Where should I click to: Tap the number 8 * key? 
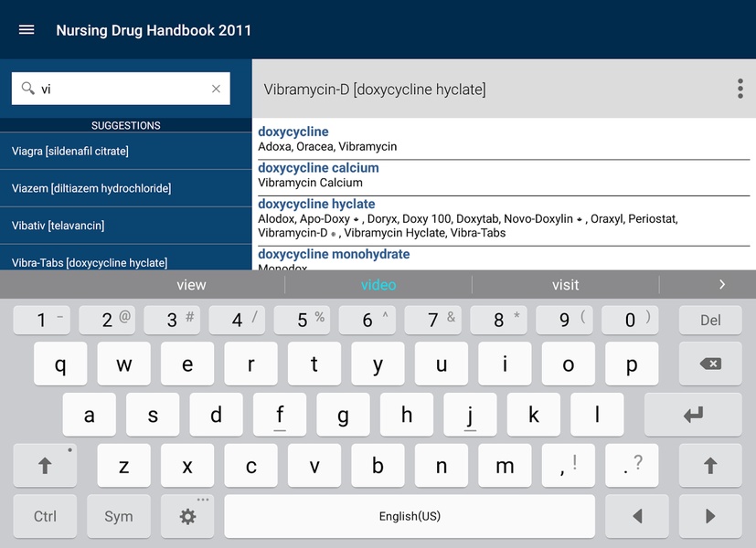(x=498, y=320)
